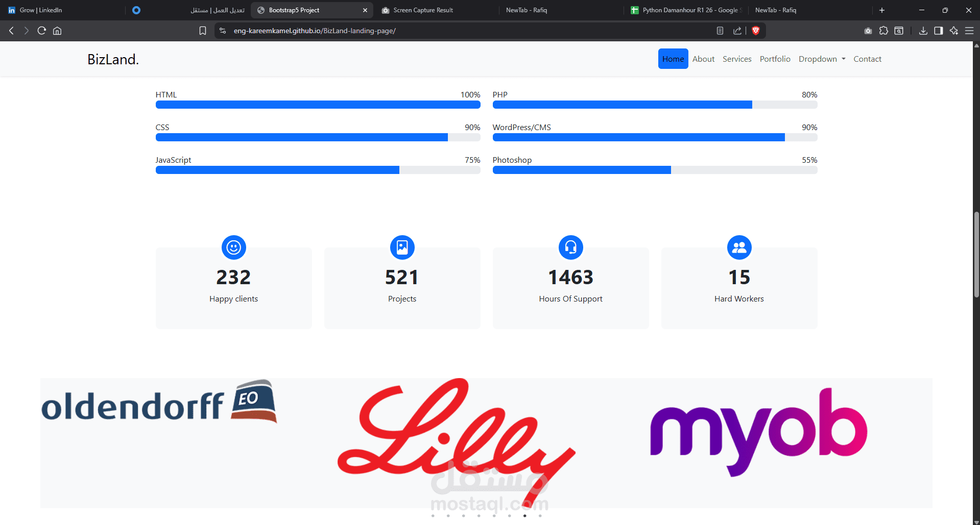
Task: Go back to the previous page
Action: 11,31
